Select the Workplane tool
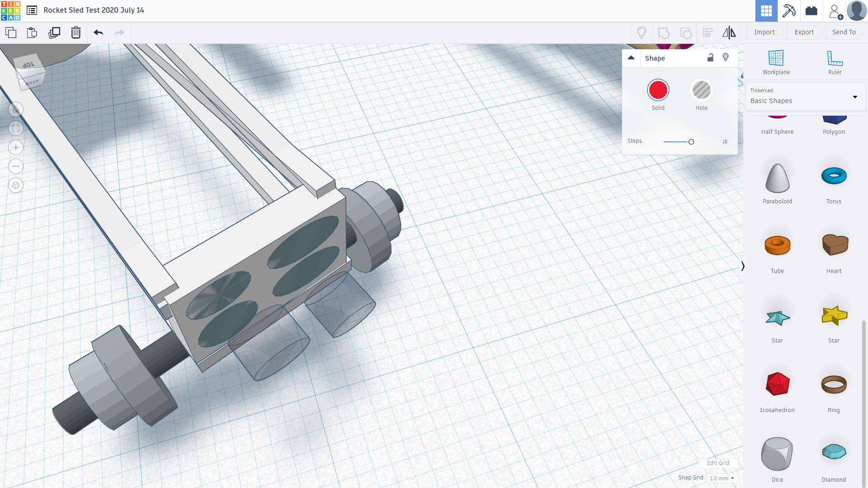Screen dimensions: 868x488 click(x=776, y=62)
